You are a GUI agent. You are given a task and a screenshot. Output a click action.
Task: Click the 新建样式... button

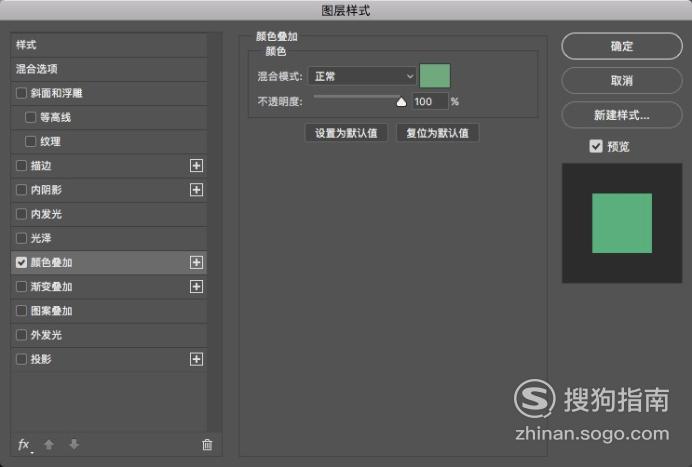click(622, 115)
